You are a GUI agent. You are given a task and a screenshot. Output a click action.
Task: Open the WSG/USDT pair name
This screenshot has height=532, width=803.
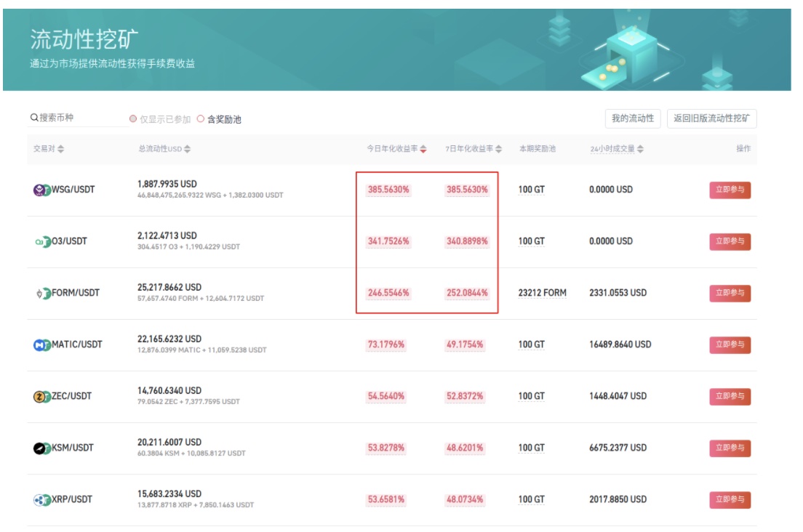73,190
